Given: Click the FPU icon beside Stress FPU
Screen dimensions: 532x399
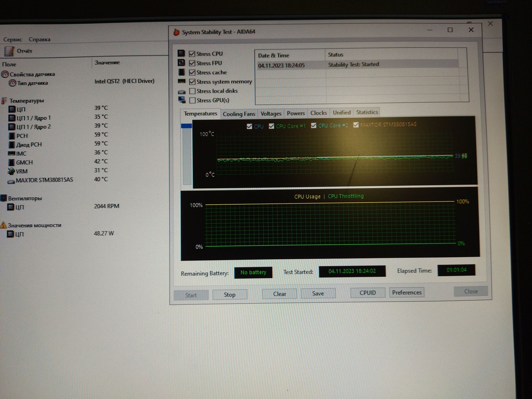Looking at the screenshot, I should pyautogui.click(x=181, y=63).
